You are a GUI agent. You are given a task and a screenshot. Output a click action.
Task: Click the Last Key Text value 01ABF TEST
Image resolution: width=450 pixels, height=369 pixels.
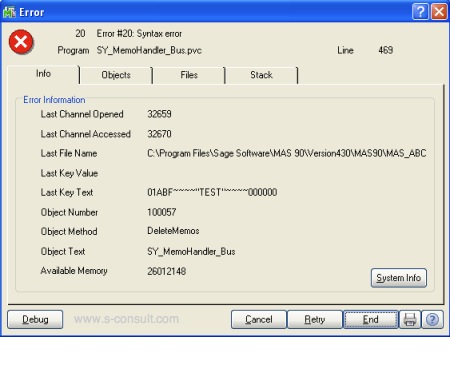212,192
